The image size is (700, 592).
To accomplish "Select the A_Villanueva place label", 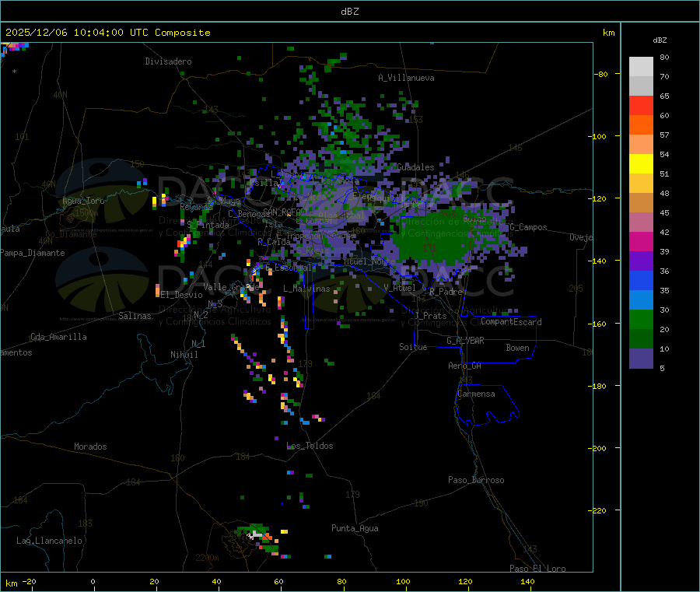I will click(x=406, y=78).
